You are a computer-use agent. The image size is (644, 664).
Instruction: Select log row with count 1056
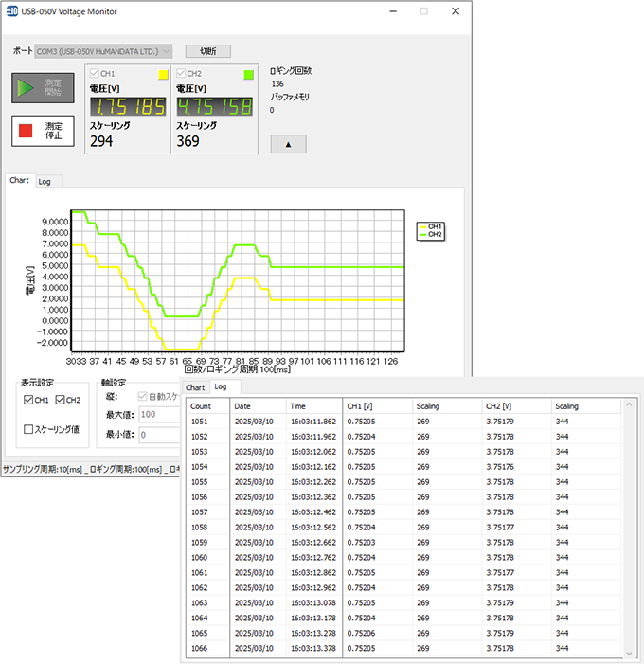click(x=404, y=497)
